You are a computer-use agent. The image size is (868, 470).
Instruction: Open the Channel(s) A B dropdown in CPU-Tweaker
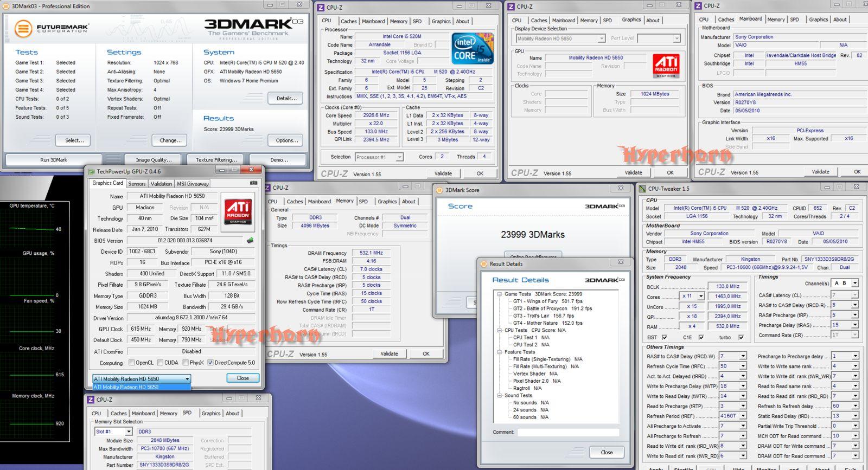pyautogui.click(x=845, y=283)
